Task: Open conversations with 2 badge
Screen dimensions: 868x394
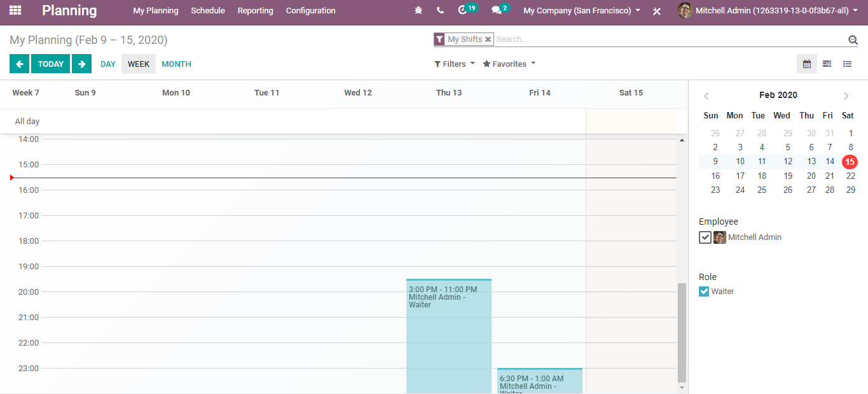Action: pos(500,10)
